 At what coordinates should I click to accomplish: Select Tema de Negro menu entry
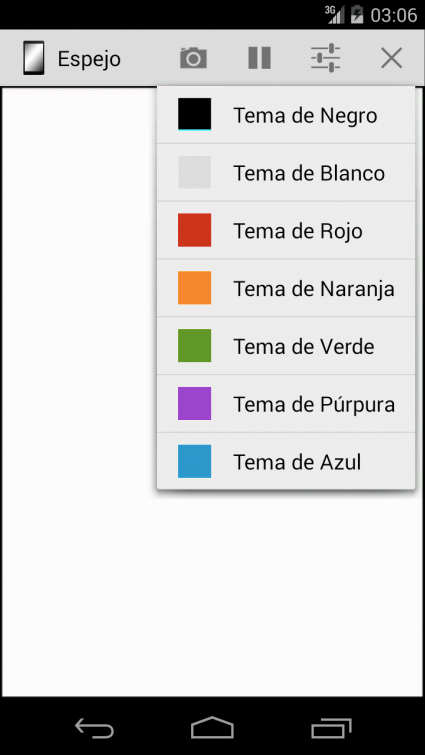pyautogui.click(x=286, y=115)
